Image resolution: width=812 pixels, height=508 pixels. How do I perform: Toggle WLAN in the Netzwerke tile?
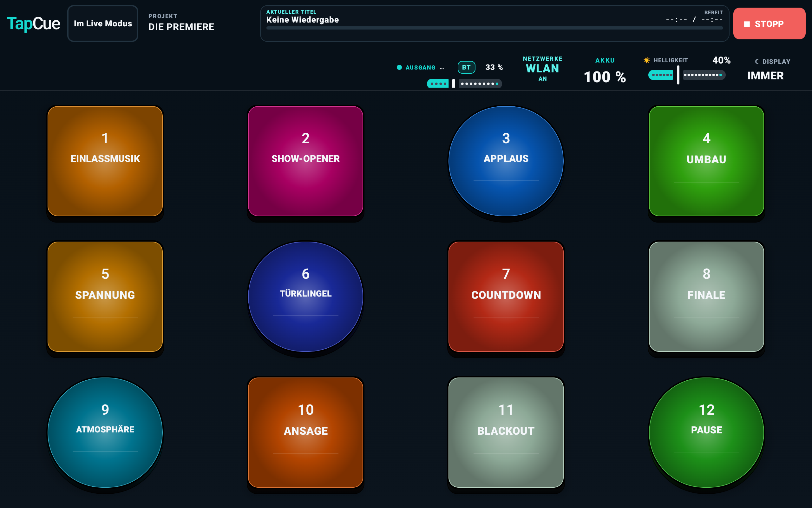[543, 69]
